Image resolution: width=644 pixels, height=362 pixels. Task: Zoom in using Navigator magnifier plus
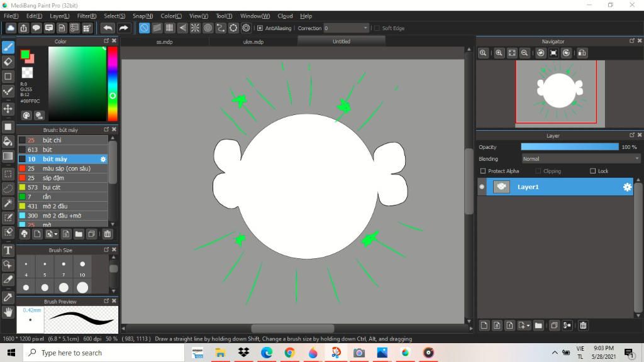pyautogui.click(x=499, y=53)
